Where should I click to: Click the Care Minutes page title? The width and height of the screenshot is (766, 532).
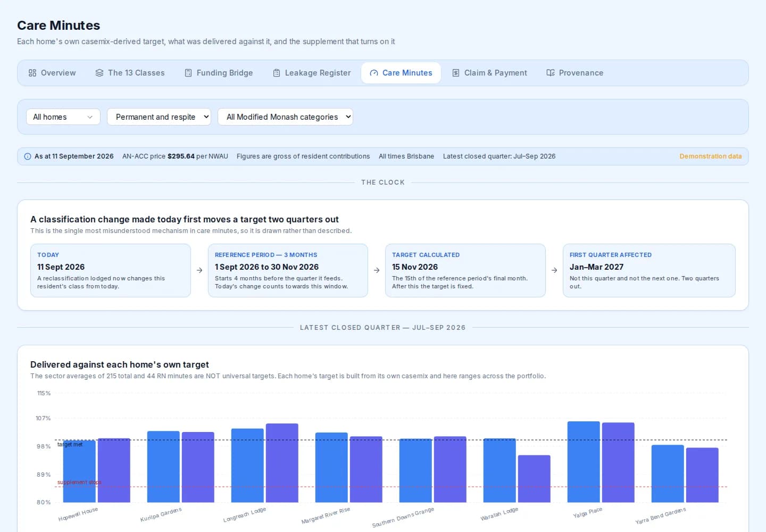click(59, 25)
